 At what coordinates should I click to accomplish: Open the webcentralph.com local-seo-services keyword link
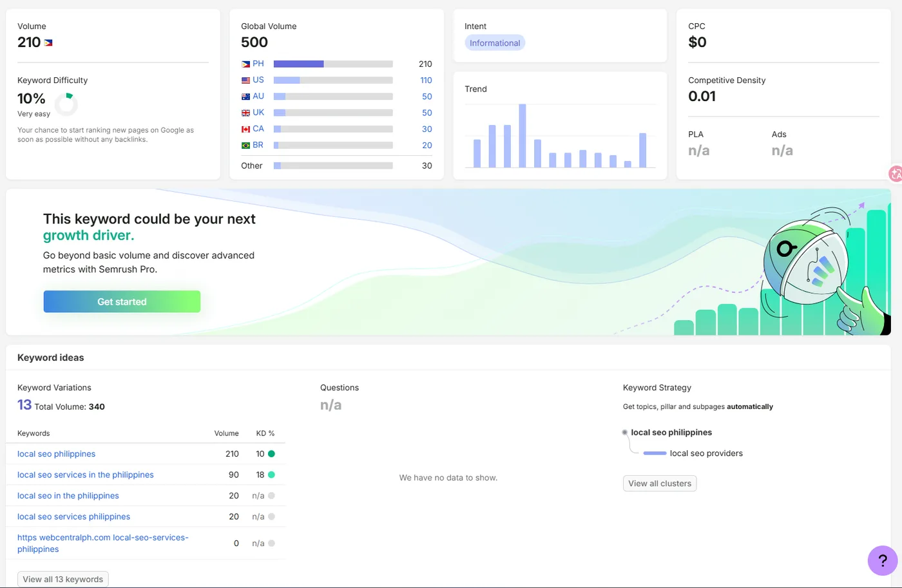tap(103, 543)
